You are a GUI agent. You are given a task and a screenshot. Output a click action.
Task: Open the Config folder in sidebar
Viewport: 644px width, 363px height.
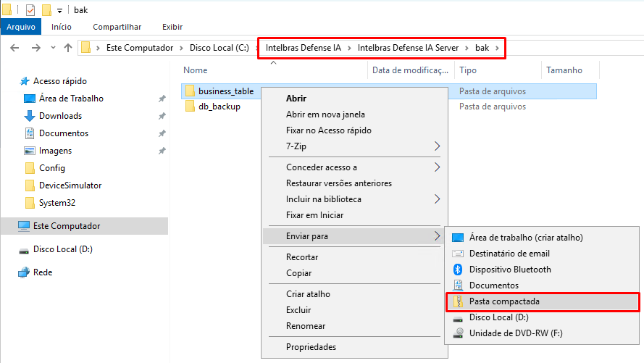[x=51, y=168]
